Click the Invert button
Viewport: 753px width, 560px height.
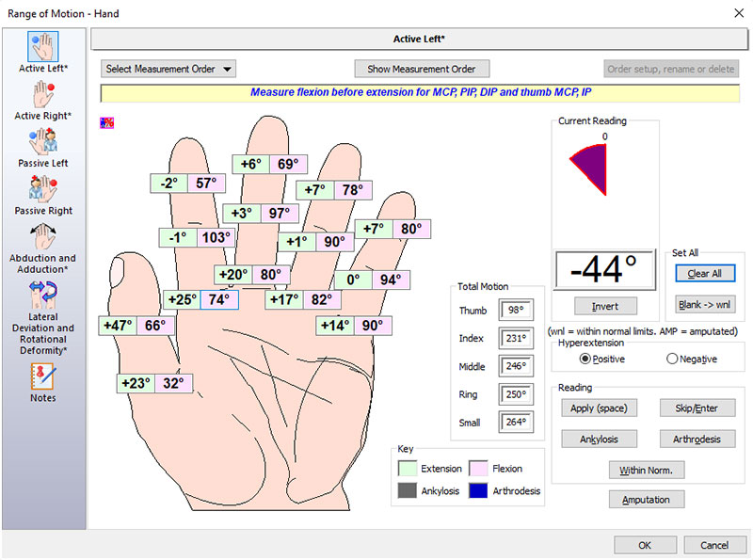[x=604, y=307]
